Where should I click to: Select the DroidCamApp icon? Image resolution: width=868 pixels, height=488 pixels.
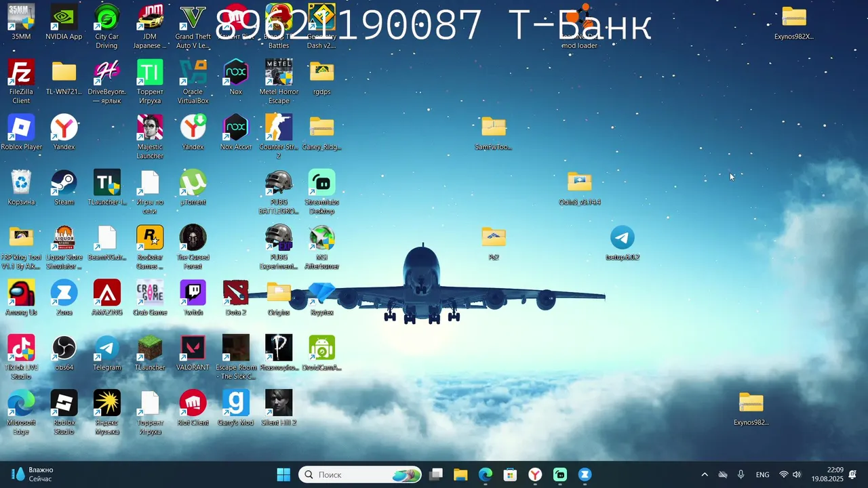pyautogui.click(x=321, y=353)
